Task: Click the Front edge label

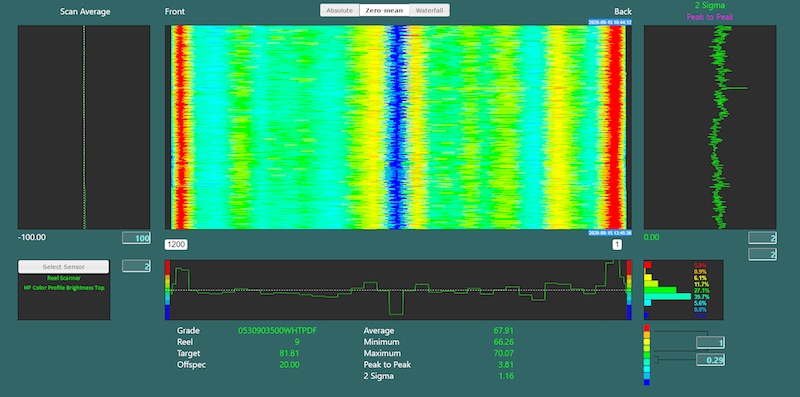Action: point(175,11)
